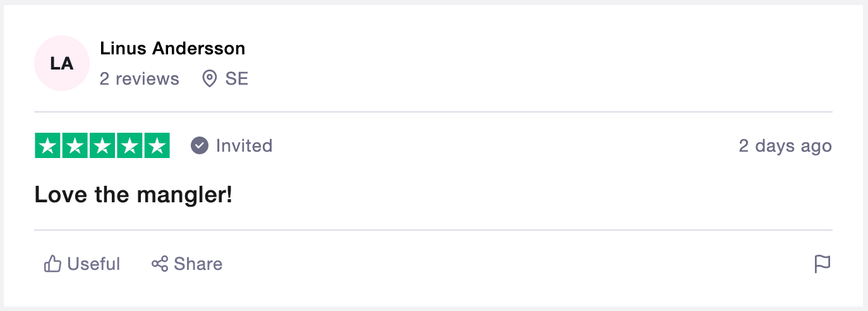868x311 pixels.
Task: Click the Invited checkmark badge icon
Action: tap(200, 146)
